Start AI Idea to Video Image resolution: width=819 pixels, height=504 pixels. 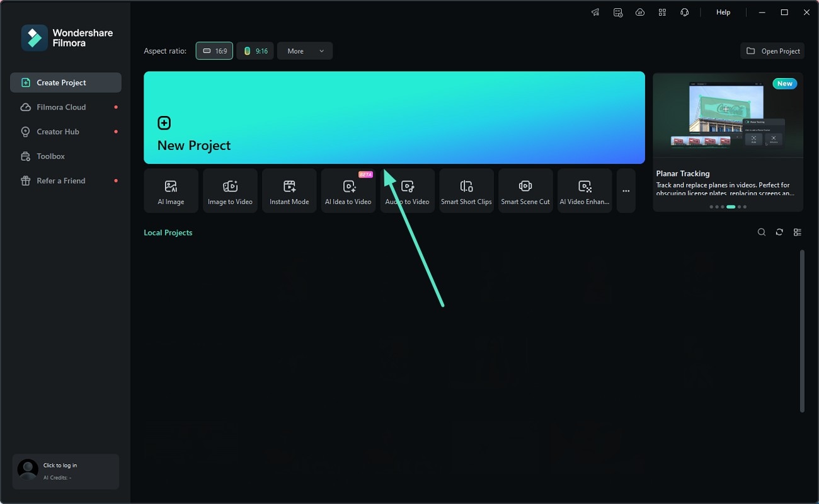click(348, 190)
